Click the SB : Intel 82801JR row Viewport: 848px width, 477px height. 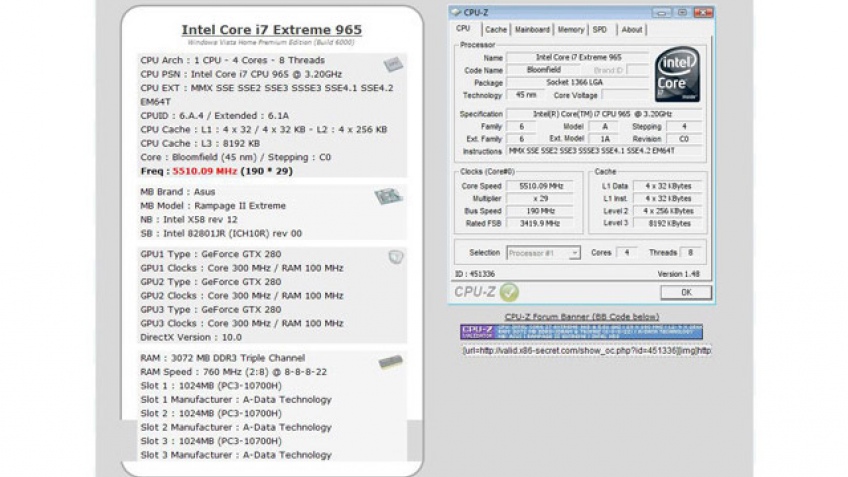click(x=221, y=234)
